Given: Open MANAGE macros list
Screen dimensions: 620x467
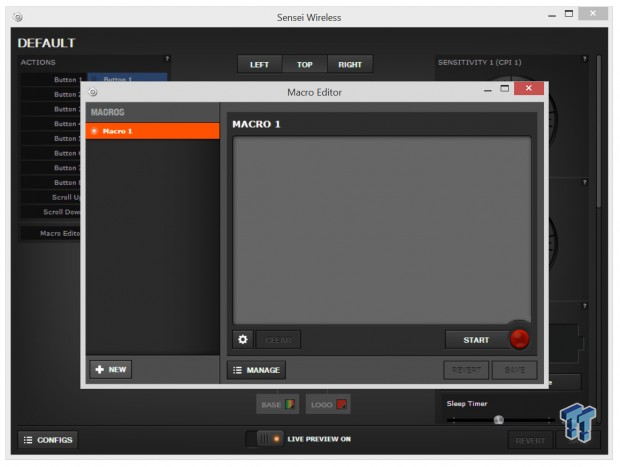Looking at the screenshot, I should [x=256, y=370].
